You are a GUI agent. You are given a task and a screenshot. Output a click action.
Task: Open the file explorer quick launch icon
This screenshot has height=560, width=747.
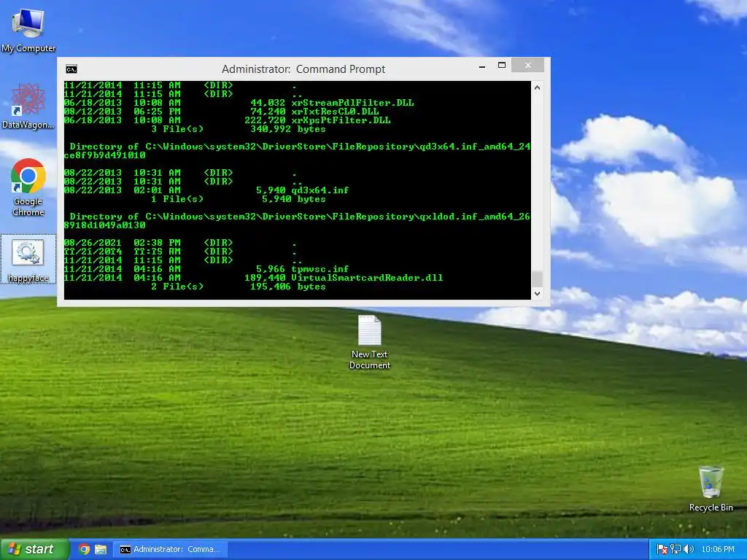click(101, 550)
